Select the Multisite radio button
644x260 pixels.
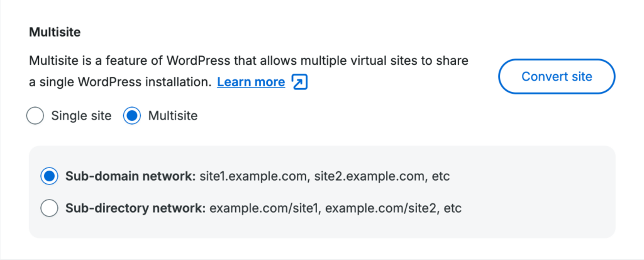click(x=132, y=116)
